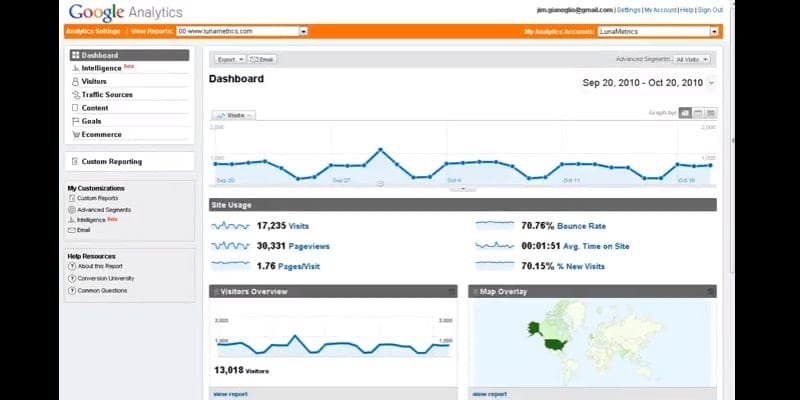Open Advanced Segments under My Customizations
800x400 pixels.
104,210
